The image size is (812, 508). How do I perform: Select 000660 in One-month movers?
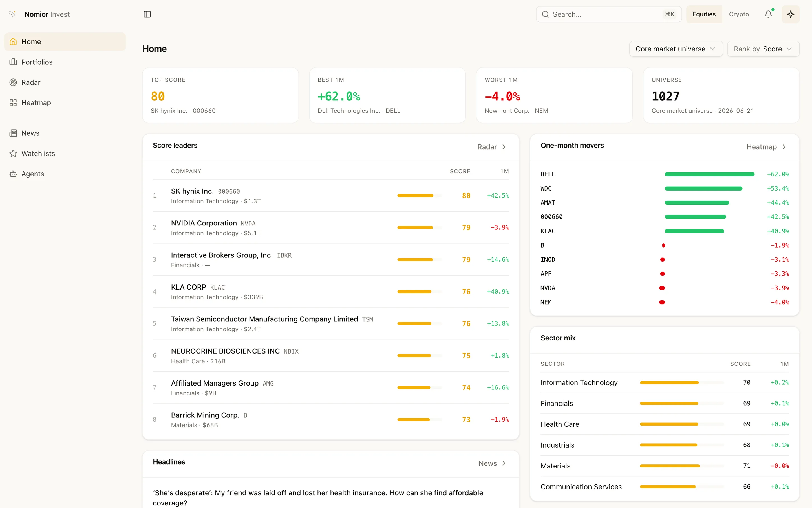pos(665,217)
